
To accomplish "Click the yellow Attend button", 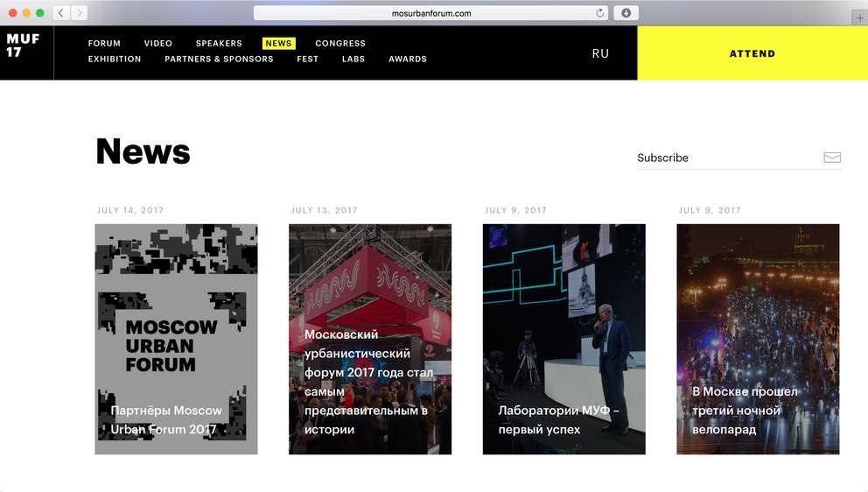I will pyautogui.click(x=752, y=53).
